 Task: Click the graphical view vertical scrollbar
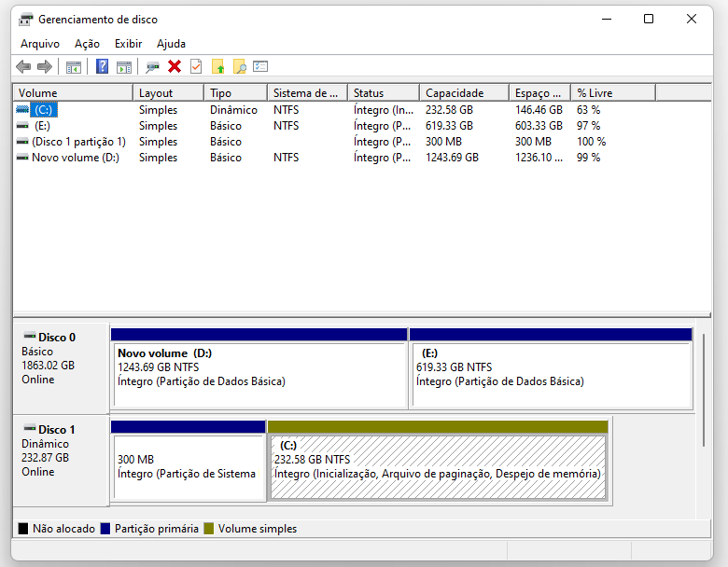[704, 391]
